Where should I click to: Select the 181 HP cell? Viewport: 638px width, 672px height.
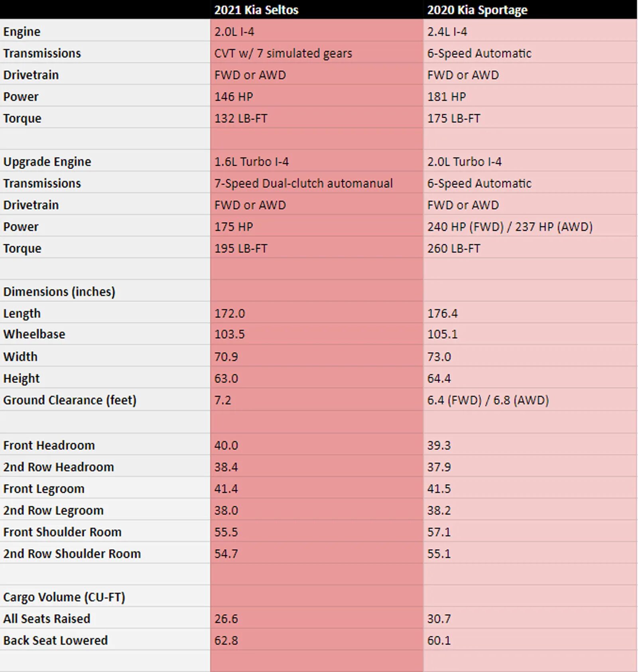pos(530,96)
